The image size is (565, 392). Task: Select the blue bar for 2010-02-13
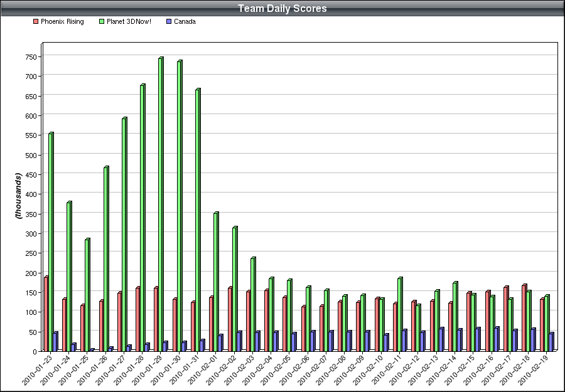pyautogui.click(x=441, y=339)
